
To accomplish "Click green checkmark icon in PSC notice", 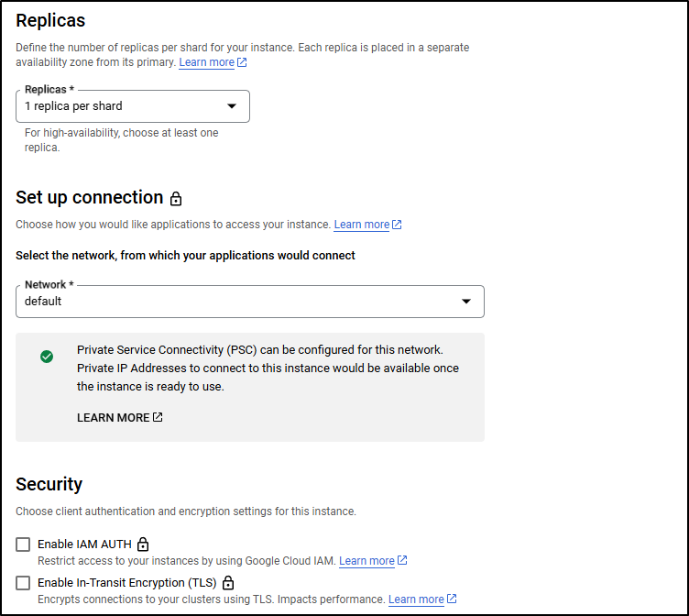I will pos(47,357).
